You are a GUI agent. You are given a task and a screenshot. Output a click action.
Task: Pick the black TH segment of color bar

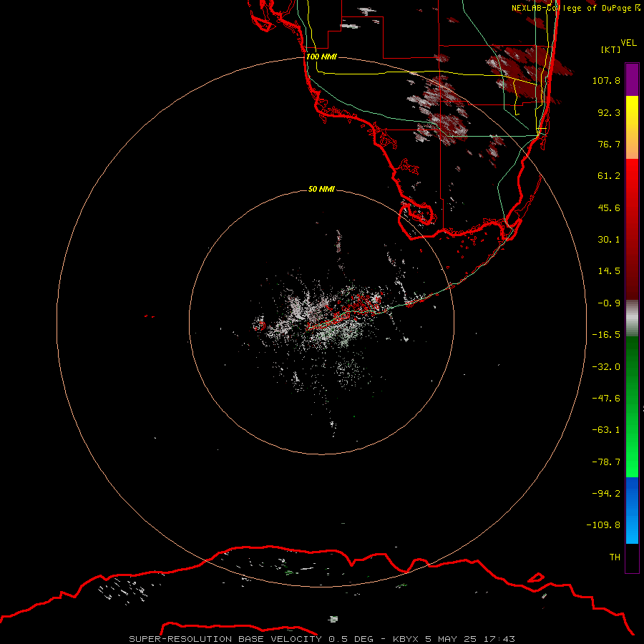tap(632, 557)
